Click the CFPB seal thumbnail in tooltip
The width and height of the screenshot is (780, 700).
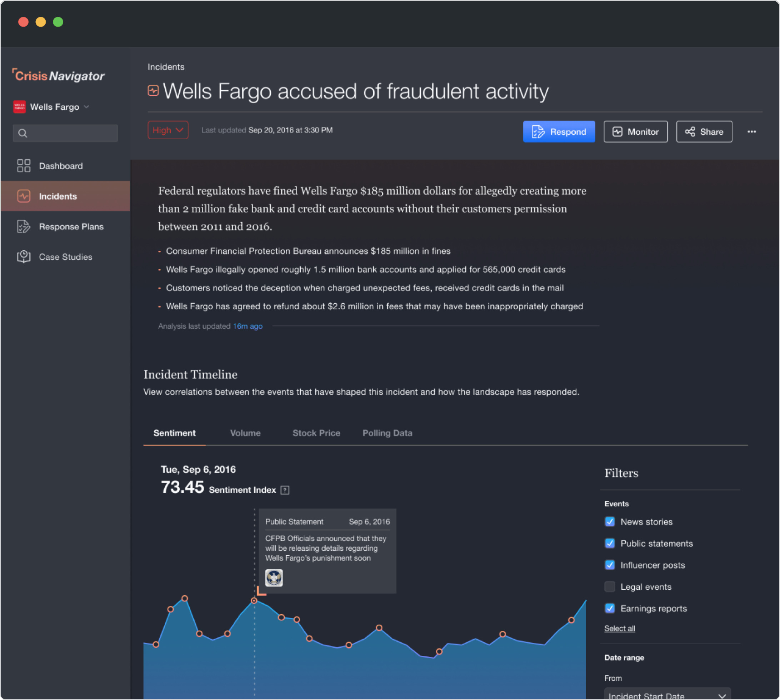click(274, 578)
